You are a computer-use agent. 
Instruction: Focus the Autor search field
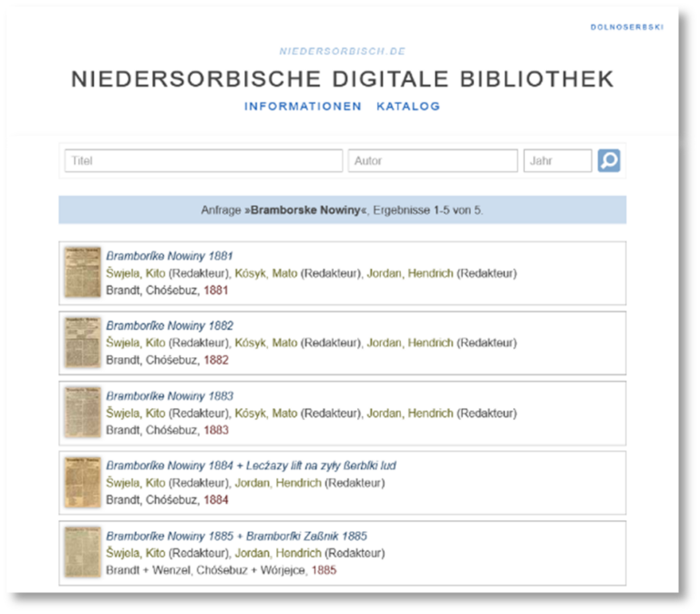432,161
